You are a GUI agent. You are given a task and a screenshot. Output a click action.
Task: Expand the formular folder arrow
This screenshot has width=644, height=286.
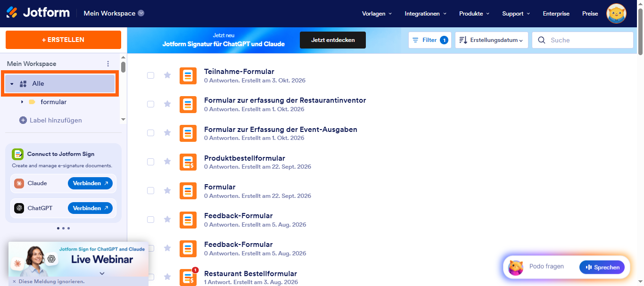(22, 102)
